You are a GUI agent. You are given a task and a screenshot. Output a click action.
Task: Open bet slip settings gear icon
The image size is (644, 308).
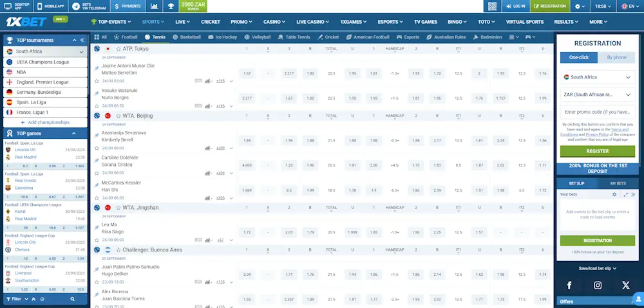(614, 194)
